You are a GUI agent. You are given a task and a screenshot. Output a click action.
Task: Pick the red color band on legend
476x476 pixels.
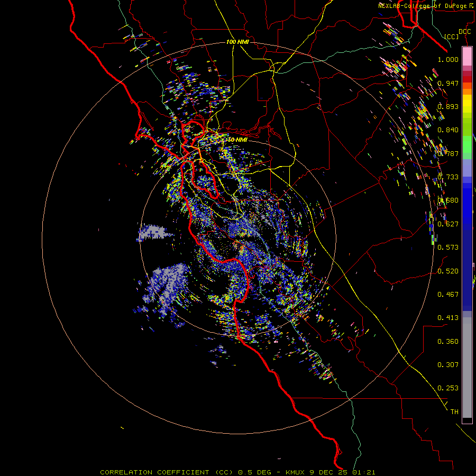pyautogui.click(x=467, y=79)
